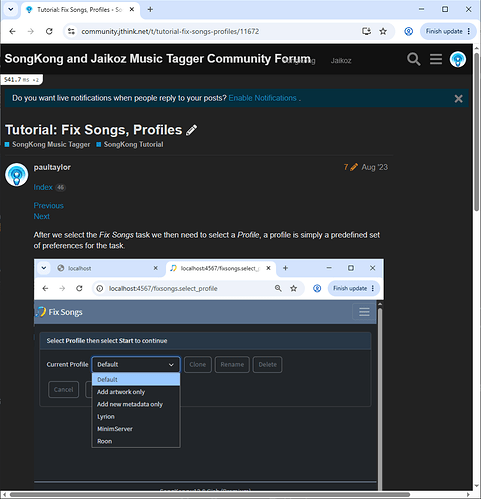Image resolution: width=481 pixels, height=499 pixels.
Task: Click the Enable Notifications link
Action: tap(262, 98)
